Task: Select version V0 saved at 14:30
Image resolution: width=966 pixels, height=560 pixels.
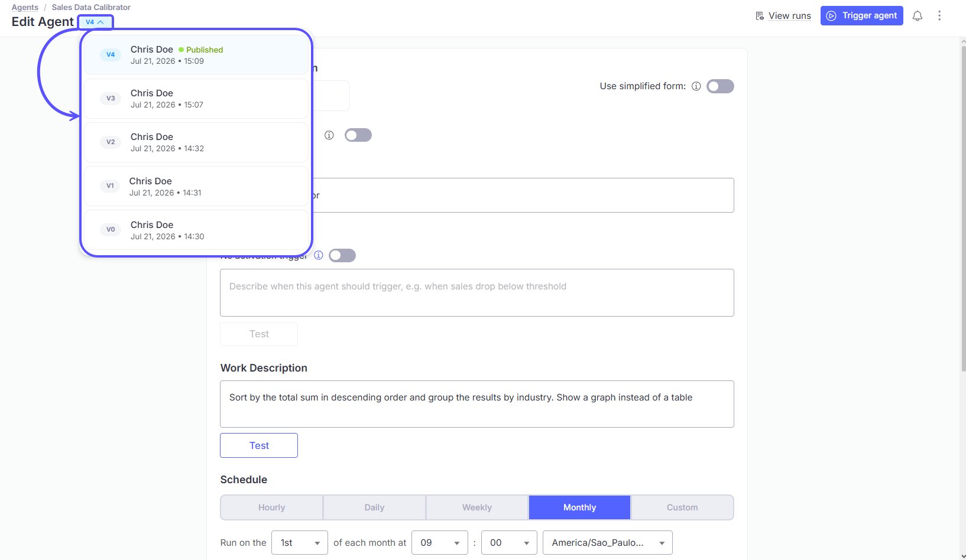Action: (x=196, y=230)
